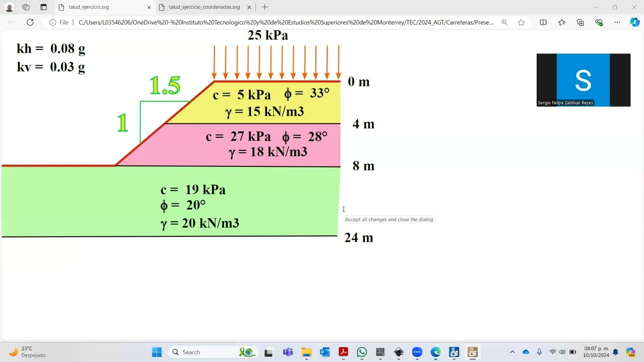
Task: Open Task View on taskbar
Action: (x=269, y=352)
